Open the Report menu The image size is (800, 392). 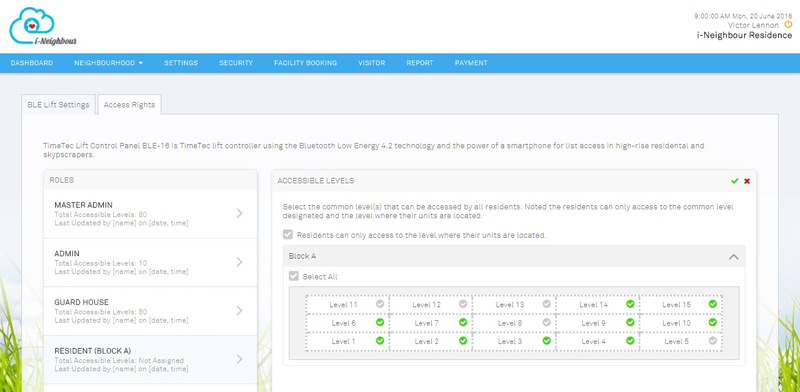pos(420,63)
